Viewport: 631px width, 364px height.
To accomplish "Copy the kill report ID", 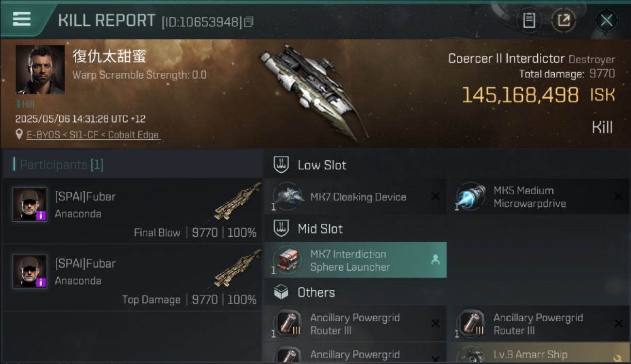I will (249, 22).
